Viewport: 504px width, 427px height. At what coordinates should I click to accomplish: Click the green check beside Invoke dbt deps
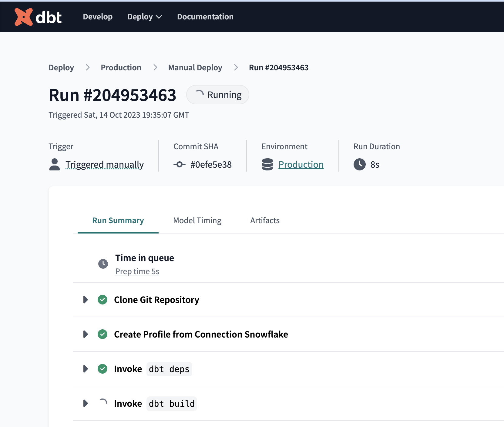[102, 369]
